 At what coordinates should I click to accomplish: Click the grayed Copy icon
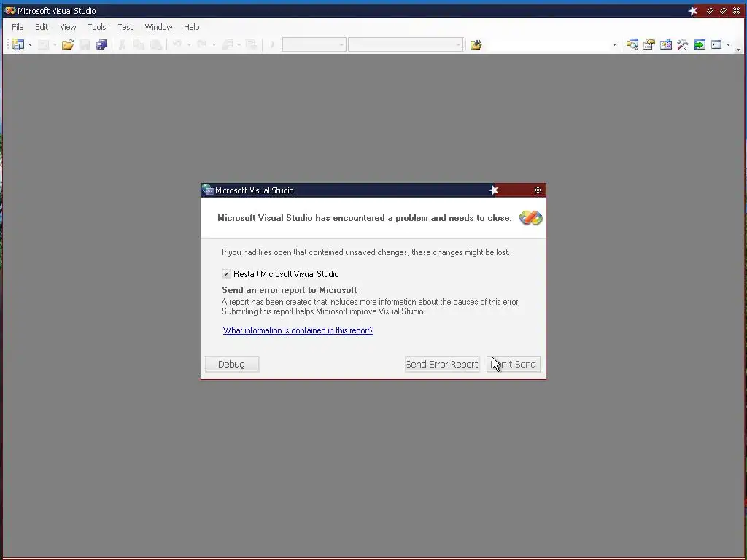click(x=139, y=44)
